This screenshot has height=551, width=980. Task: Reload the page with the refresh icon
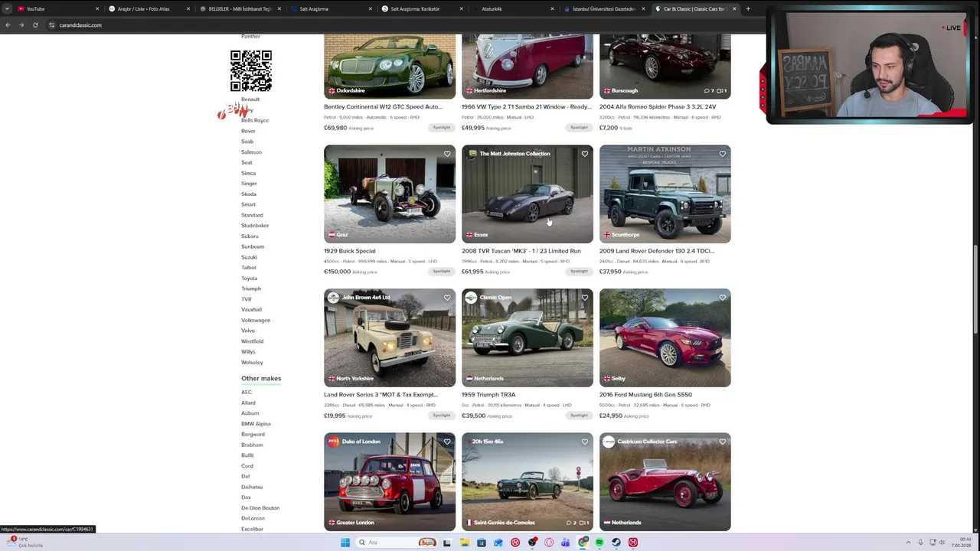click(35, 24)
